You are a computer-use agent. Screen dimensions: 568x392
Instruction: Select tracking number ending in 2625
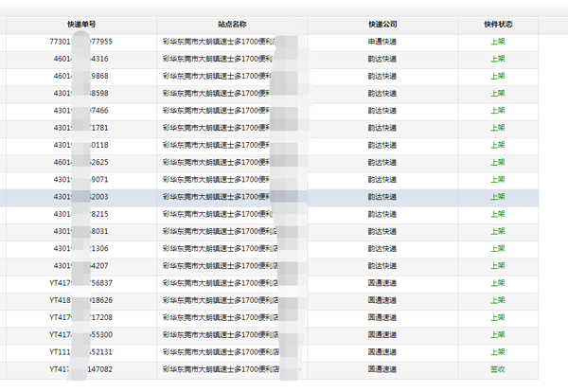[x=81, y=162]
